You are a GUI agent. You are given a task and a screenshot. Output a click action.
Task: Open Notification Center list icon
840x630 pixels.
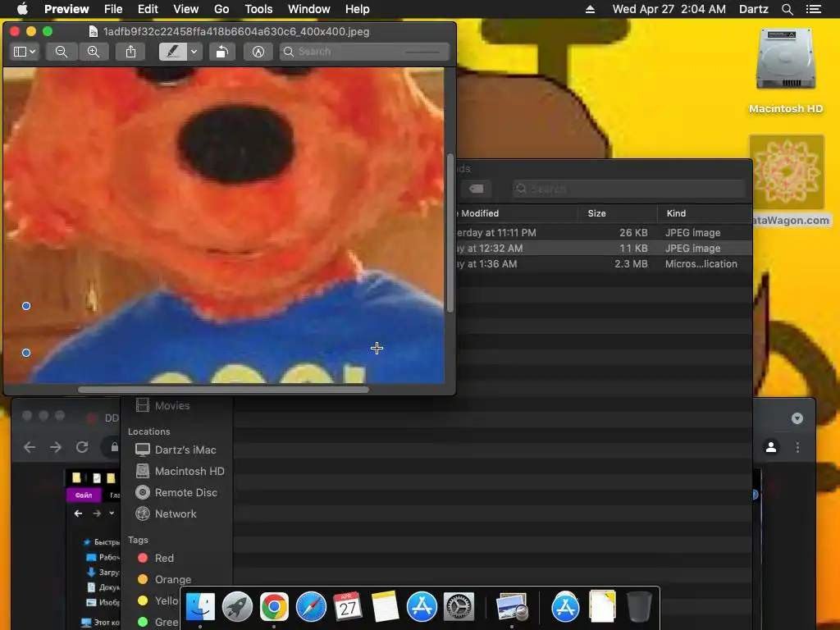coord(813,9)
